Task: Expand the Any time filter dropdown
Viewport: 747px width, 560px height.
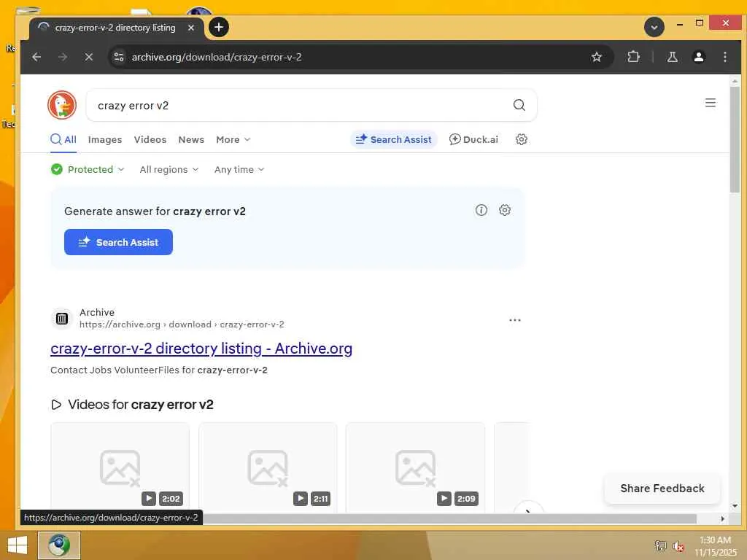Action: click(239, 169)
